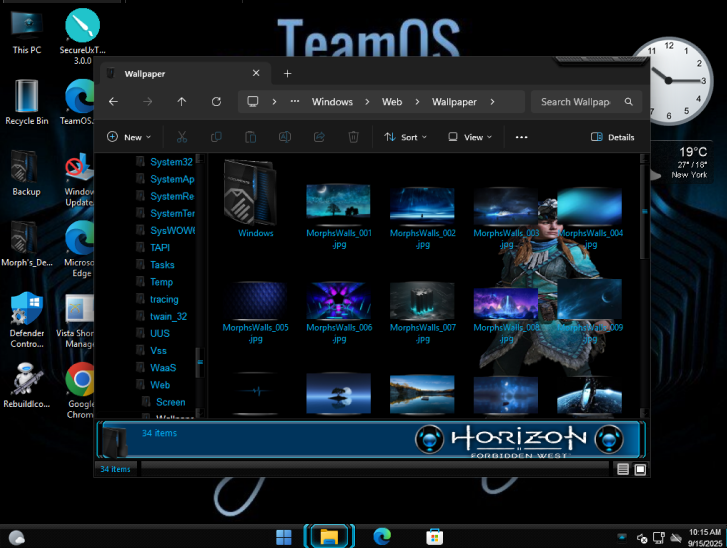Open File Explorer on the taskbar
The height and width of the screenshot is (548, 727).
[x=329, y=537]
